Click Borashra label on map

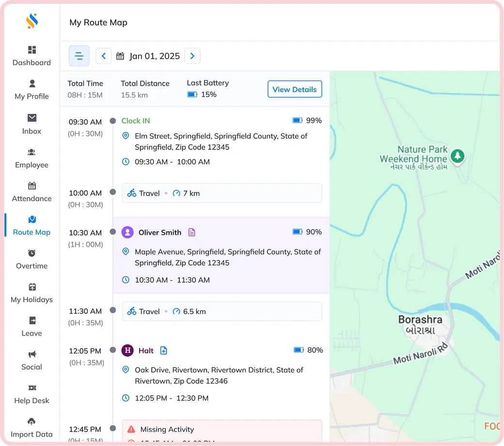tap(420, 319)
